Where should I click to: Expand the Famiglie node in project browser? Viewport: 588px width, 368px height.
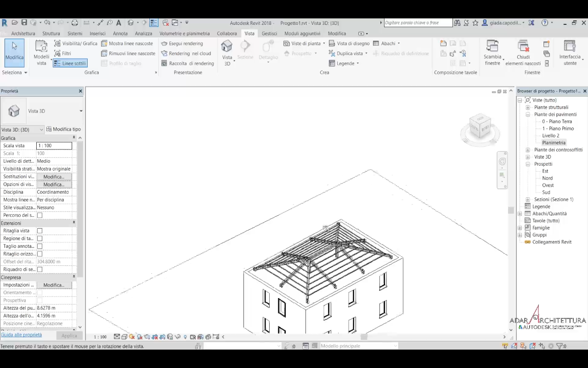coord(520,228)
